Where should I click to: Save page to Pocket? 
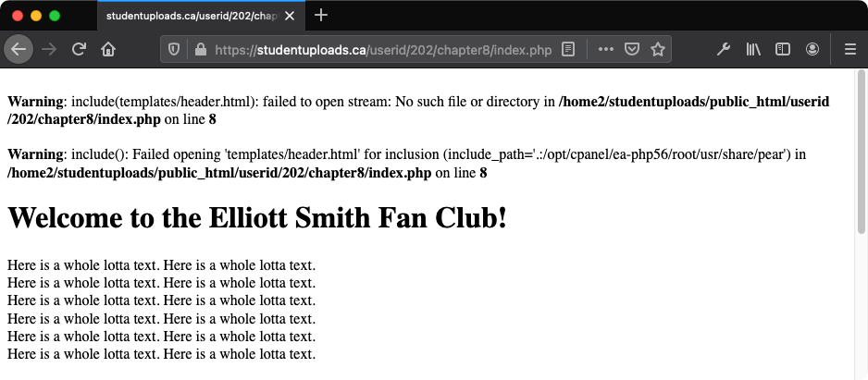coord(632,49)
